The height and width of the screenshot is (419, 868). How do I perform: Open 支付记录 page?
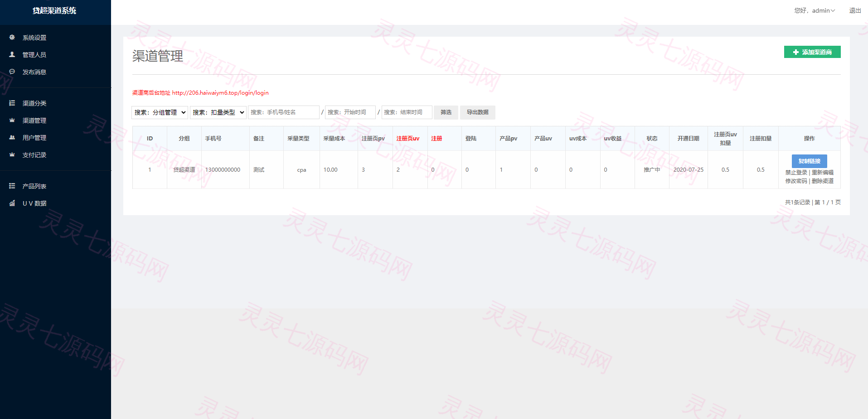[x=34, y=155]
